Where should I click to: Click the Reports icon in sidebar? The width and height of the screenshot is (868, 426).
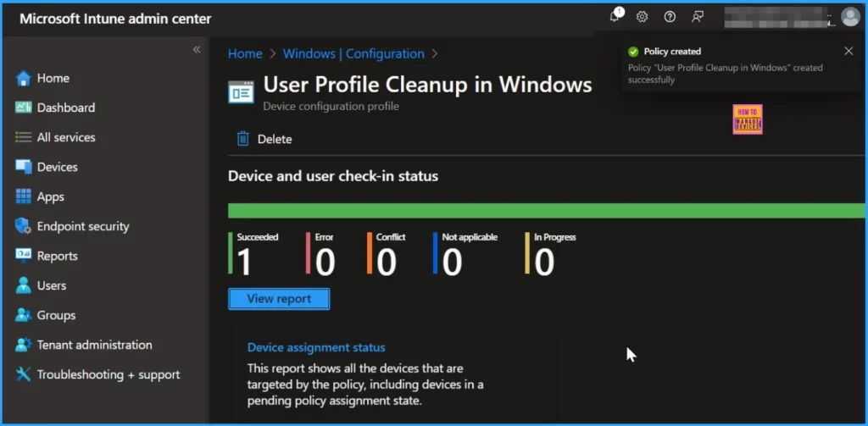pos(23,256)
